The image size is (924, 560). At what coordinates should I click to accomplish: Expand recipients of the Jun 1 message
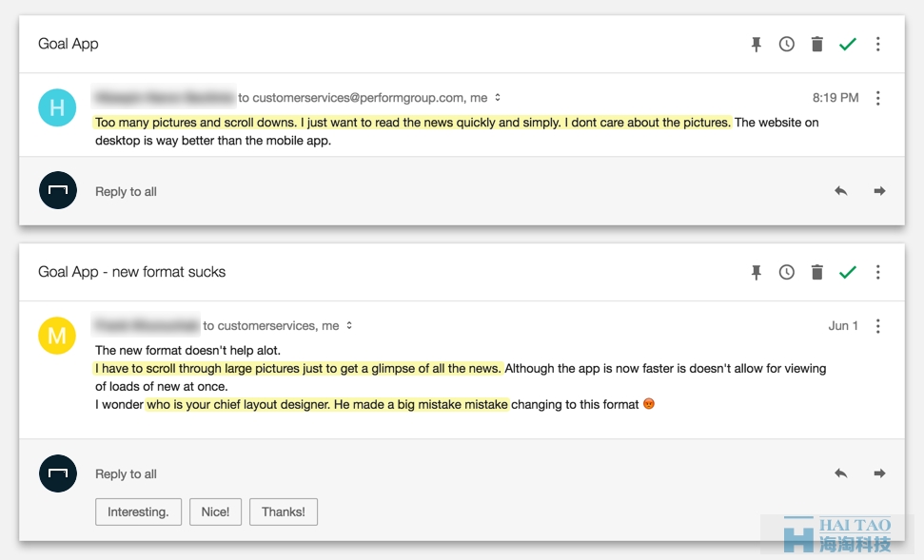click(x=349, y=325)
